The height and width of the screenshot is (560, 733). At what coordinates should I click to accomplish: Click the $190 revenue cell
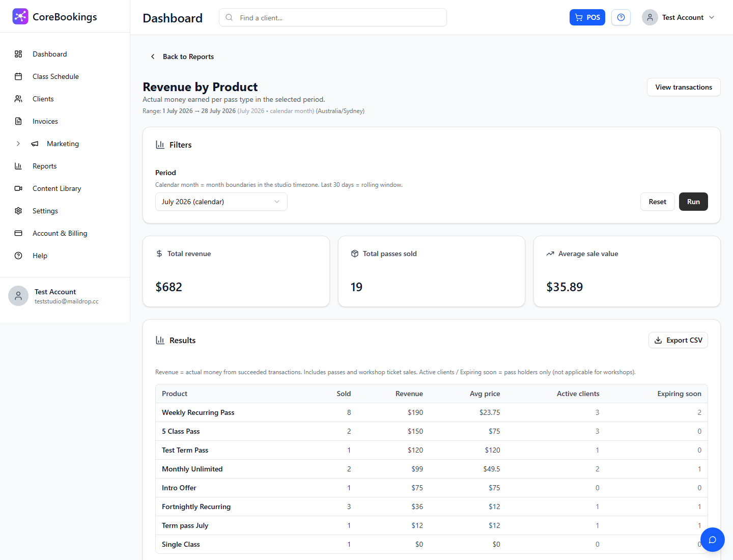pos(415,412)
